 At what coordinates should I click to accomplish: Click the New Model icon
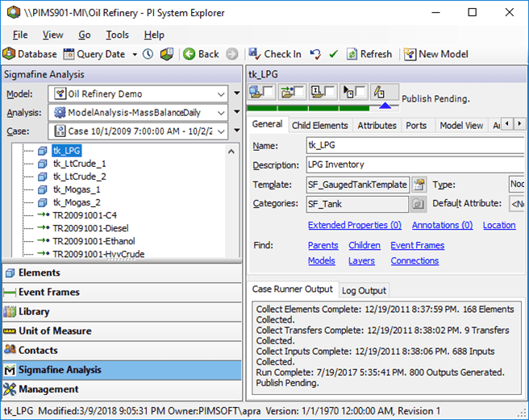pos(410,54)
